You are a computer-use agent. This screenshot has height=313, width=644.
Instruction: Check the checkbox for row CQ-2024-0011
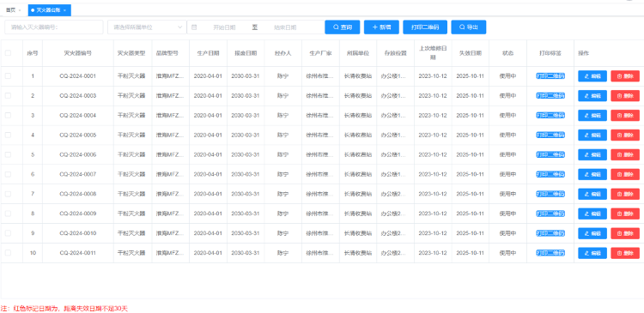[x=8, y=253]
